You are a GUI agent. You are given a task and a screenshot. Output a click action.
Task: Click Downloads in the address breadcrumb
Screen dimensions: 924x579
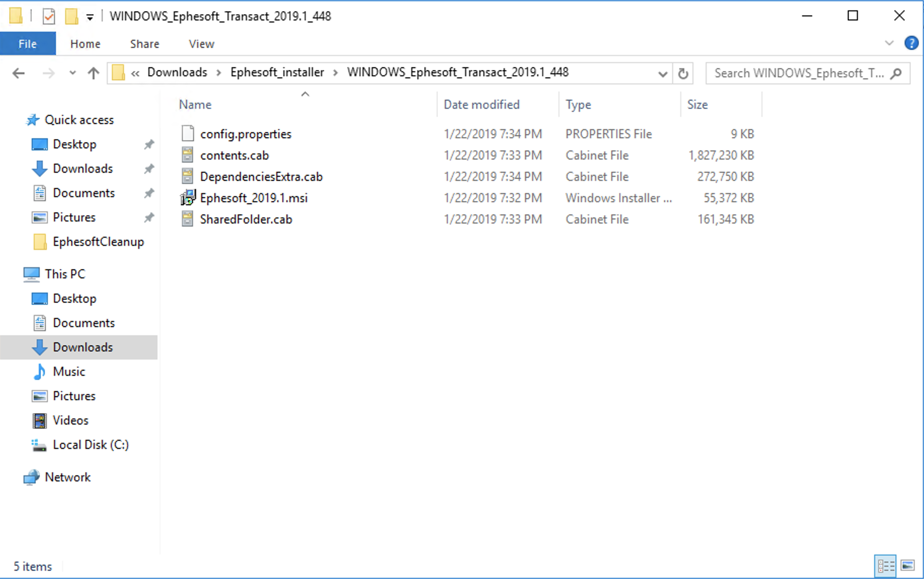(x=177, y=72)
